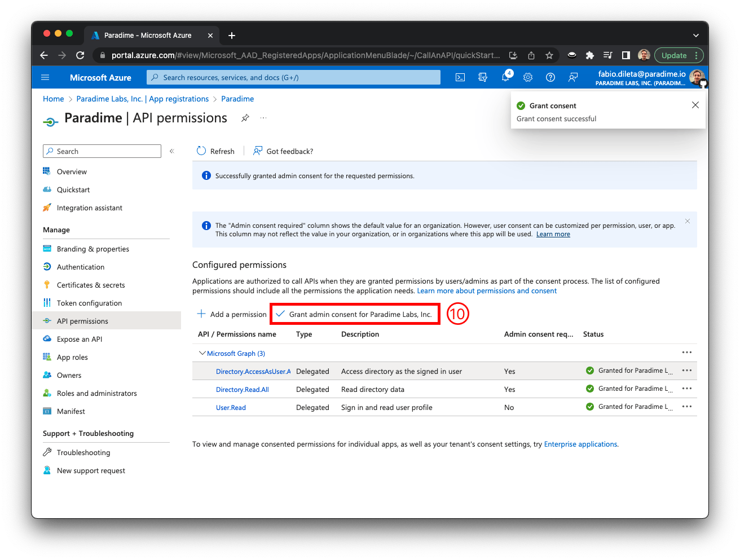
Task: Open Directories and subscriptions filter icon
Action: [483, 77]
